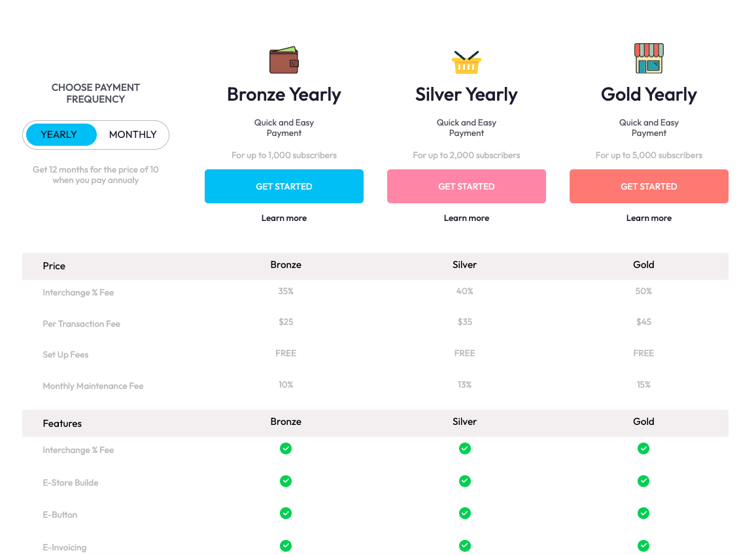Image resolution: width=756 pixels, height=555 pixels.
Task: Click GET STARTED for Gold Yearly
Action: (x=649, y=186)
